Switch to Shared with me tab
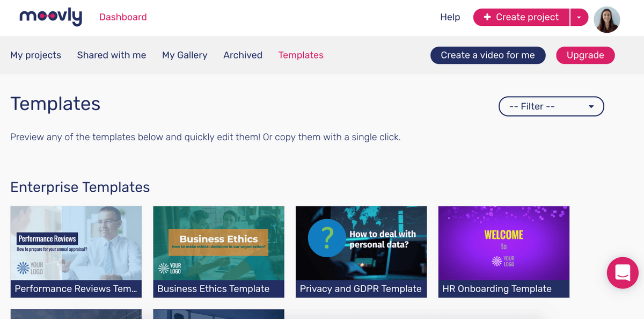The width and height of the screenshot is (644, 319). tap(112, 55)
